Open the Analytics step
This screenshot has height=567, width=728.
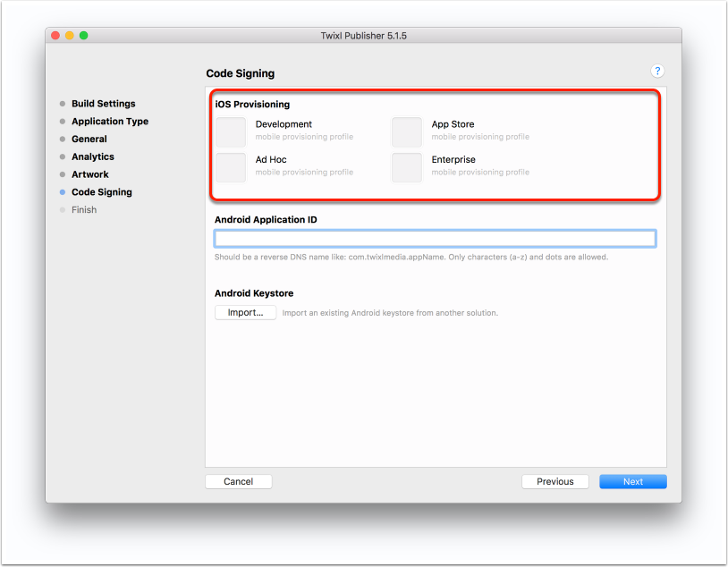point(92,157)
